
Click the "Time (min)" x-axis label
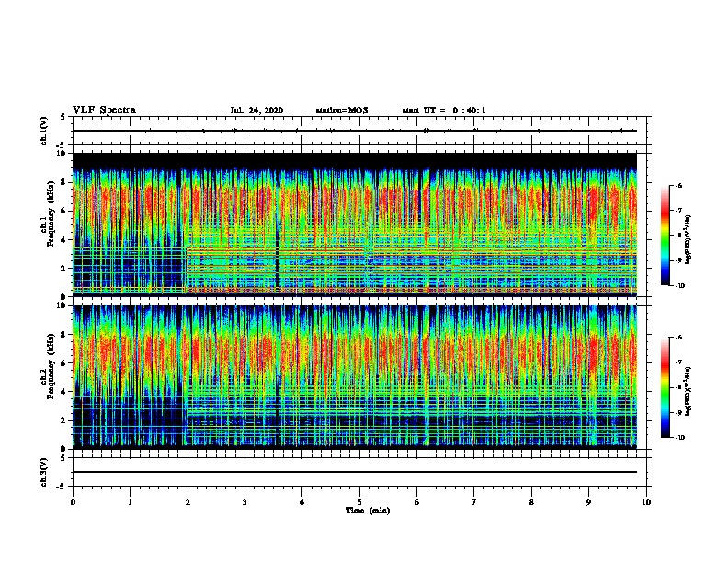[x=368, y=511]
